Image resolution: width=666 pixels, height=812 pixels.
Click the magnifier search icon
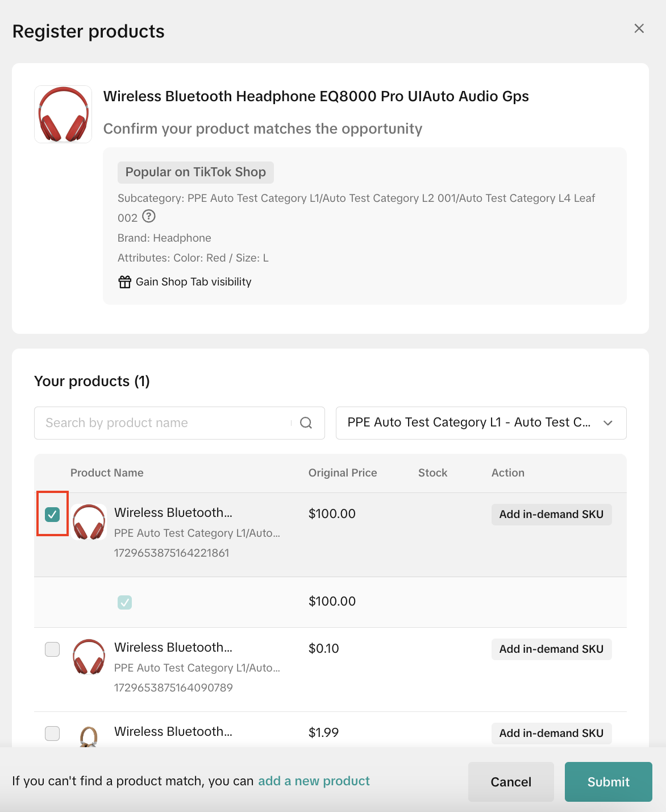coord(306,423)
